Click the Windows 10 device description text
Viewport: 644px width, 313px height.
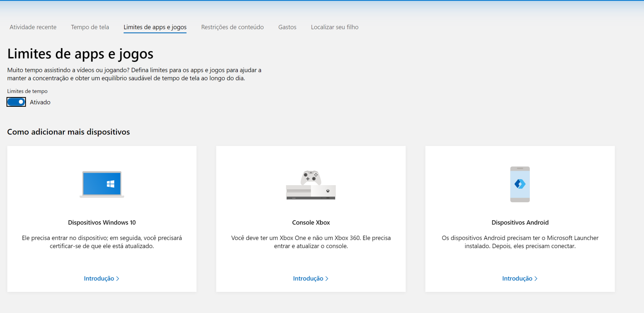point(102,242)
